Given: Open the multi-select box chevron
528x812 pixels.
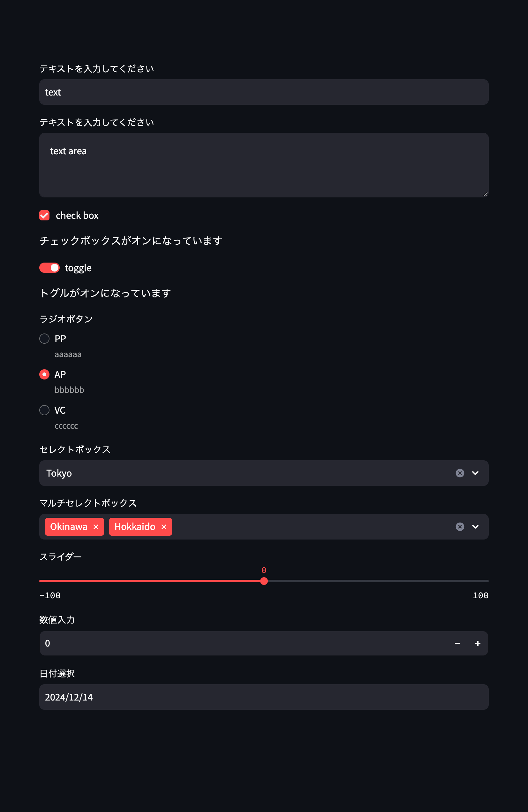Looking at the screenshot, I should pos(475,526).
